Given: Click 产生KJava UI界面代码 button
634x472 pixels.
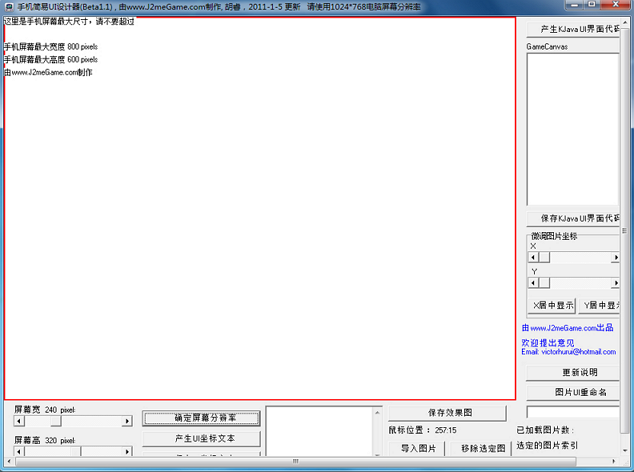Looking at the screenshot, I should point(573,29).
